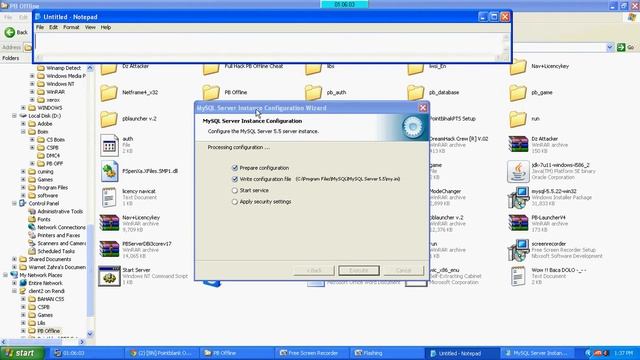Viewport: 640px width, 360px height.
Task: Open the run folder icon
Action: [518, 119]
